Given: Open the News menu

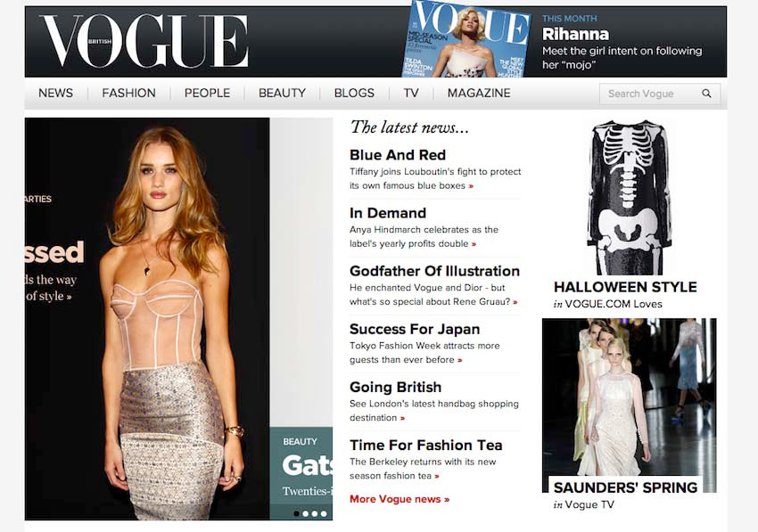Looking at the screenshot, I should [55, 93].
